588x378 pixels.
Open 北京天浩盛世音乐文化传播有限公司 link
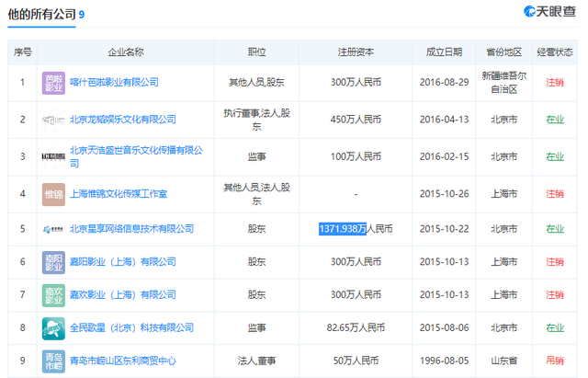pos(137,156)
